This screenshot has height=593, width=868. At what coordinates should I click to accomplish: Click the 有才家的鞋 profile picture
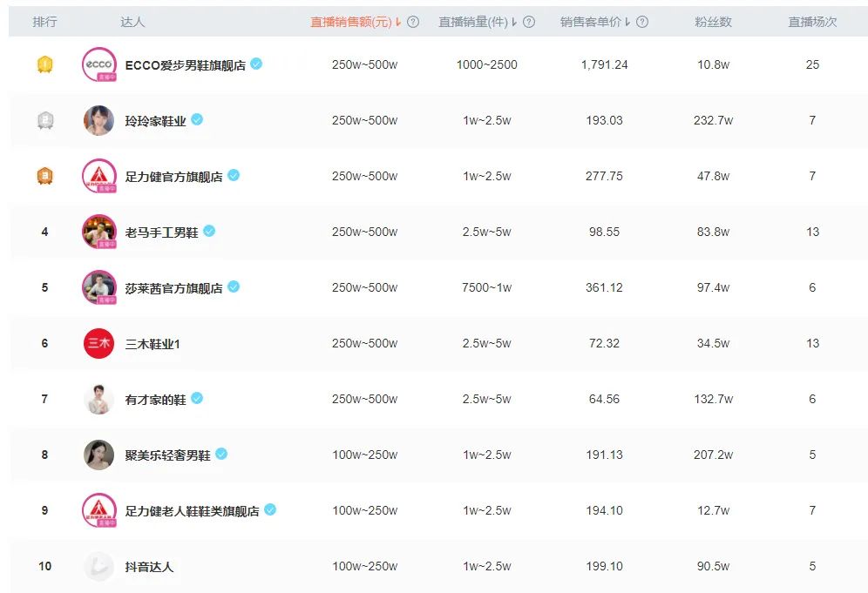[98, 399]
